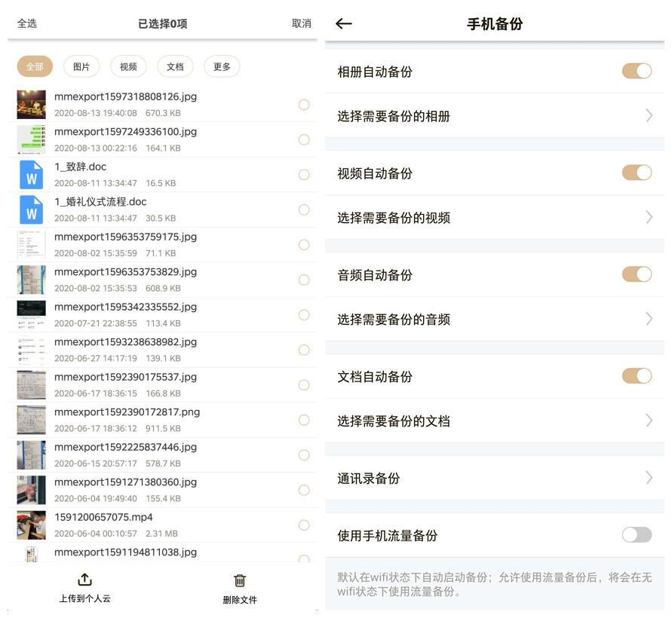Click the Word icon for 1_婚礼仪式流程.doc
The image size is (672, 618).
[x=29, y=210]
